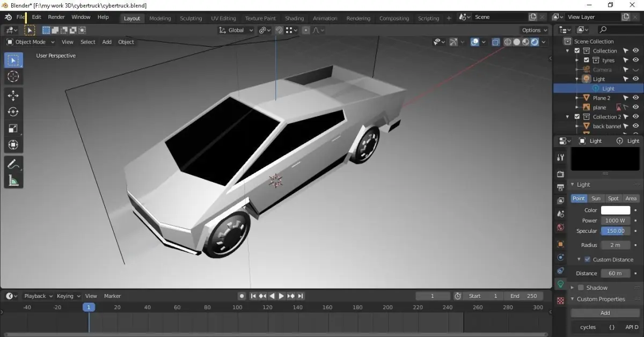Switch to rendered viewport shading
The image size is (644, 337).
click(x=535, y=42)
